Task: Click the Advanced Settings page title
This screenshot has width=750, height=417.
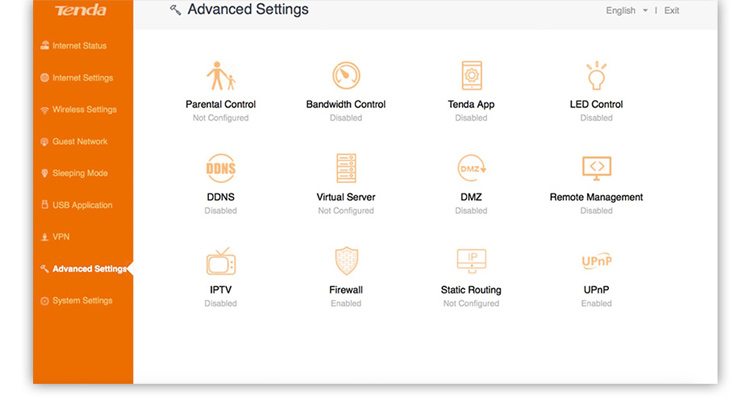Action: click(248, 10)
